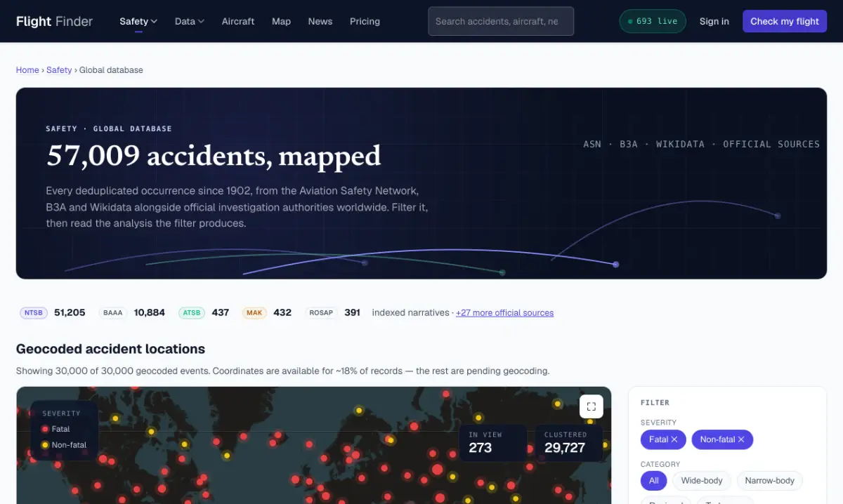The width and height of the screenshot is (843, 504).
Task: Click the BAAA source badge
Action: [112, 313]
